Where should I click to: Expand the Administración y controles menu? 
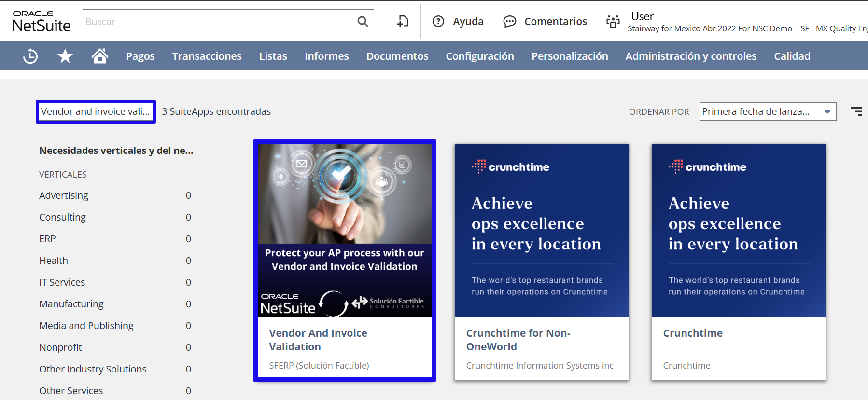(x=691, y=56)
